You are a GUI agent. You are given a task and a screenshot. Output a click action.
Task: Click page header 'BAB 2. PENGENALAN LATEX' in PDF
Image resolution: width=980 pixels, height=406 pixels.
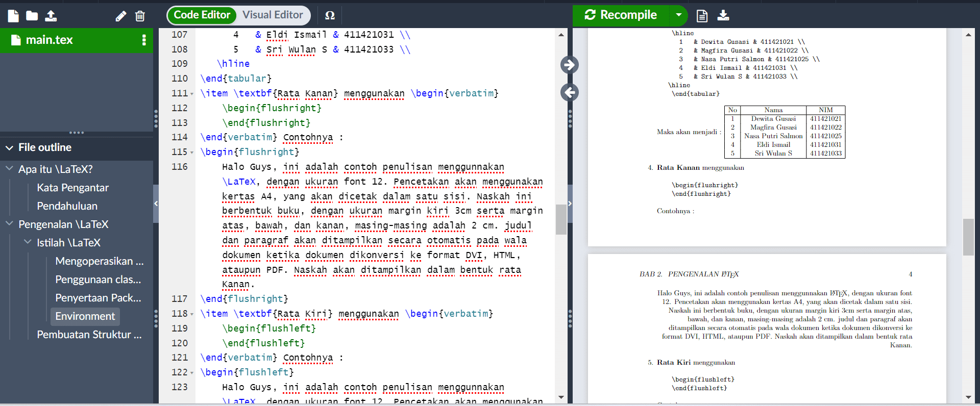(689, 274)
